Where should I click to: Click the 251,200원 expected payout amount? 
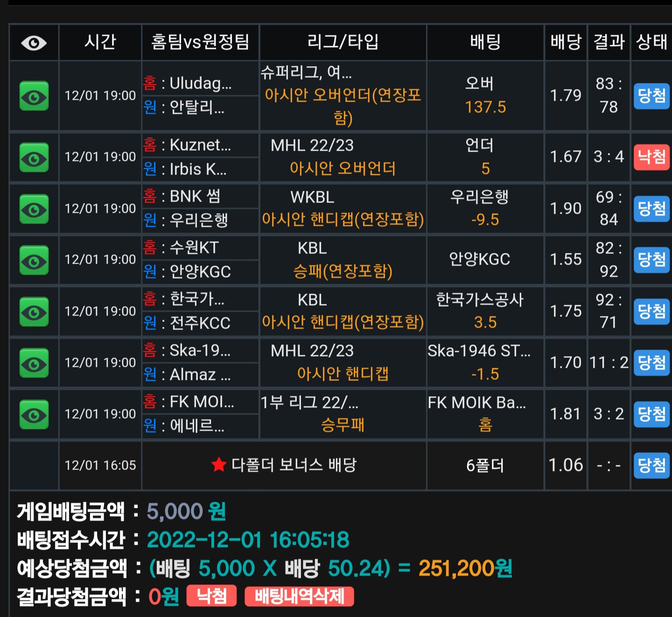465,568
